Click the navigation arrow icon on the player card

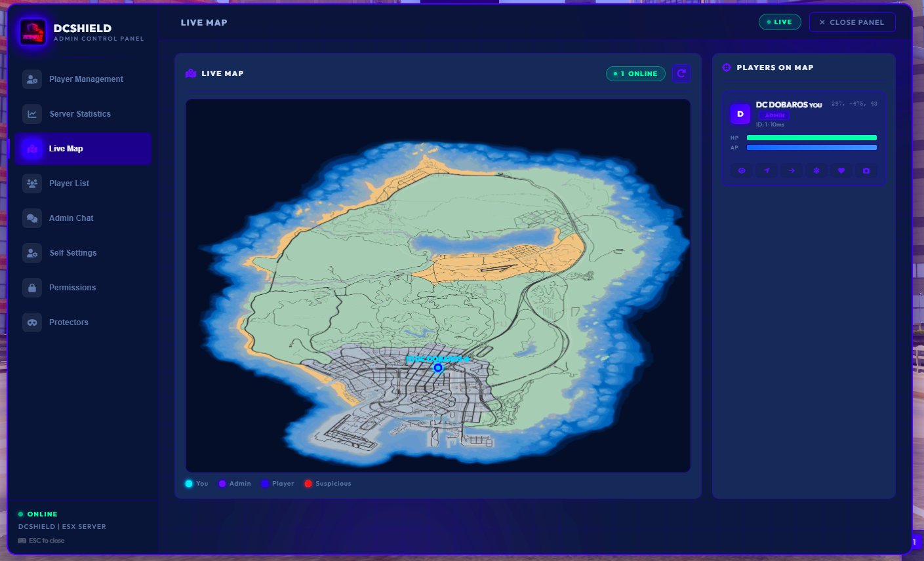767,170
